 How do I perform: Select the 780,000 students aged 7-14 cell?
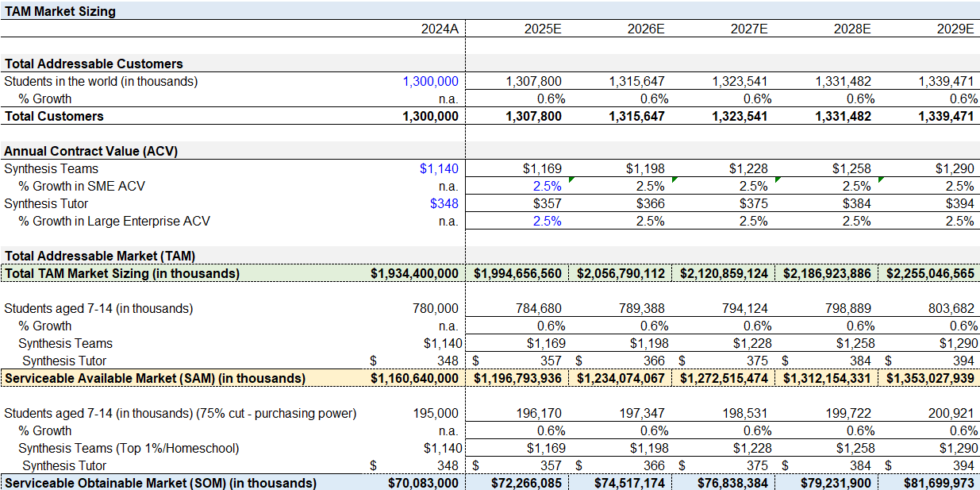click(436, 308)
